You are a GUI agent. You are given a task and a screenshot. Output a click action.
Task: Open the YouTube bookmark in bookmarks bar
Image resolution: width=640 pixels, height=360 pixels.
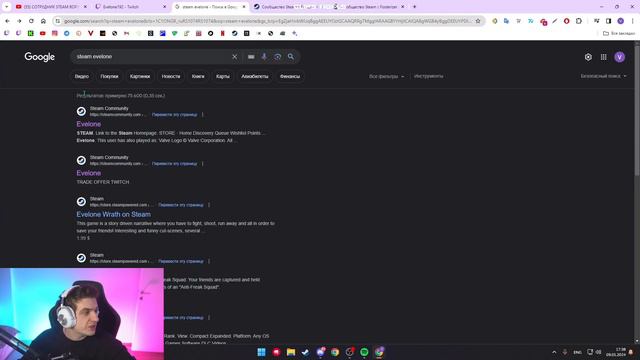coord(43,33)
